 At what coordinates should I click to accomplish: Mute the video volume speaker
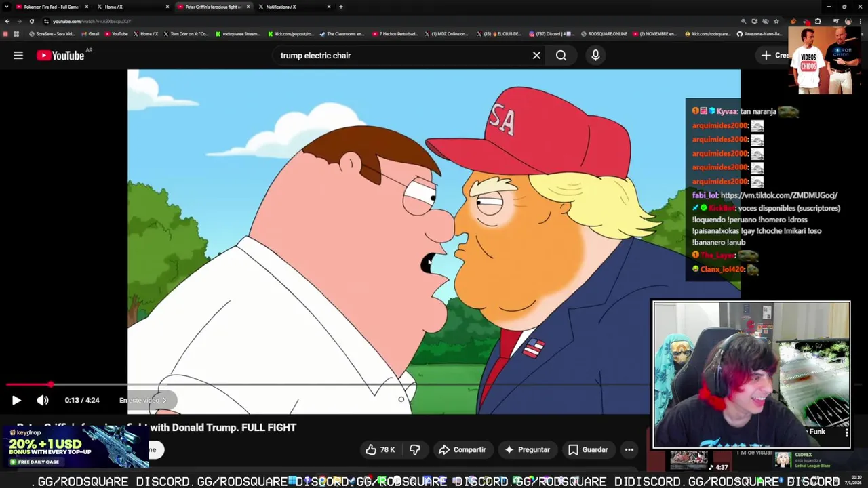(43, 401)
